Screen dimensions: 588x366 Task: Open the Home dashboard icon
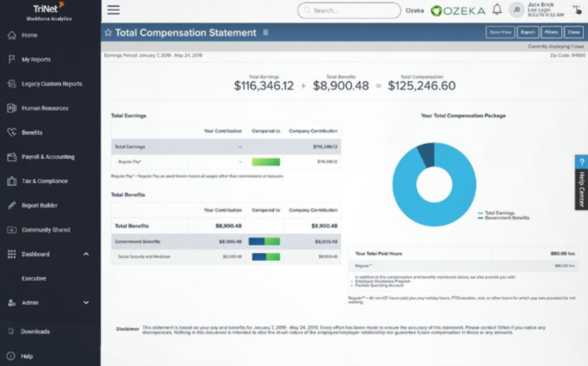click(x=12, y=35)
